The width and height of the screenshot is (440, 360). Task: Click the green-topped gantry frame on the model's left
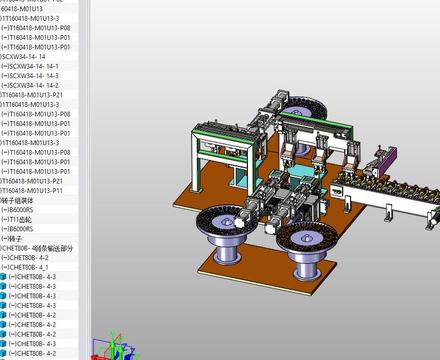click(222, 157)
